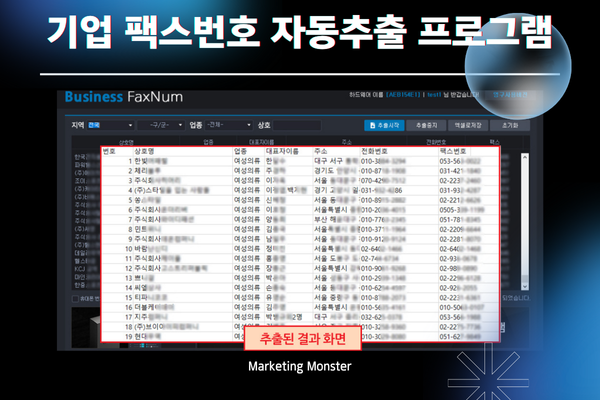Click the 번호 column header in the result table
600x400 pixels.
[x=109, y=152]
